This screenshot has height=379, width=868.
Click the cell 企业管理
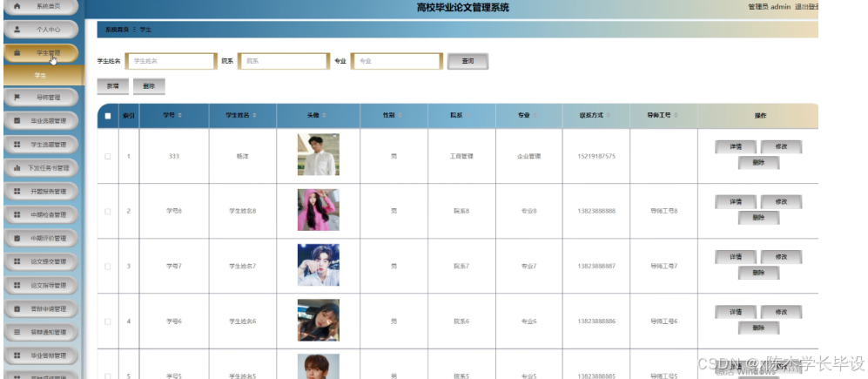coord(528,156)
